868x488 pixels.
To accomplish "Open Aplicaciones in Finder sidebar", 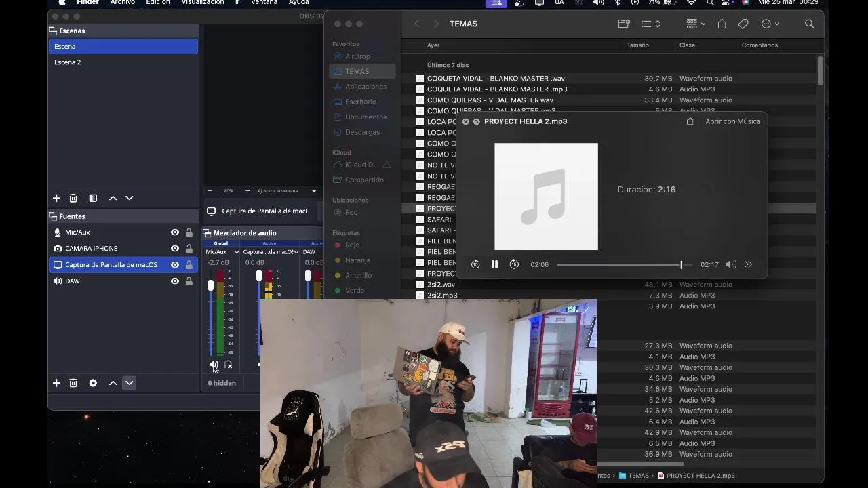I will (363, 87).
